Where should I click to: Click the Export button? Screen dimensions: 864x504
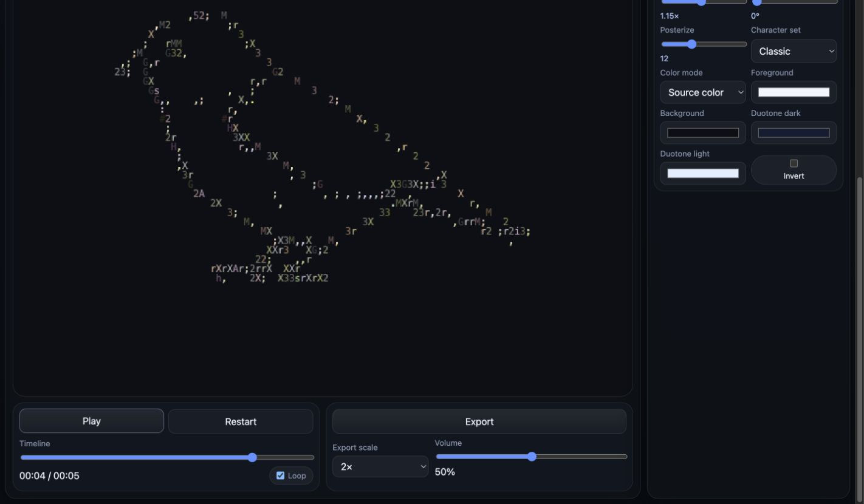coord(479,421)
